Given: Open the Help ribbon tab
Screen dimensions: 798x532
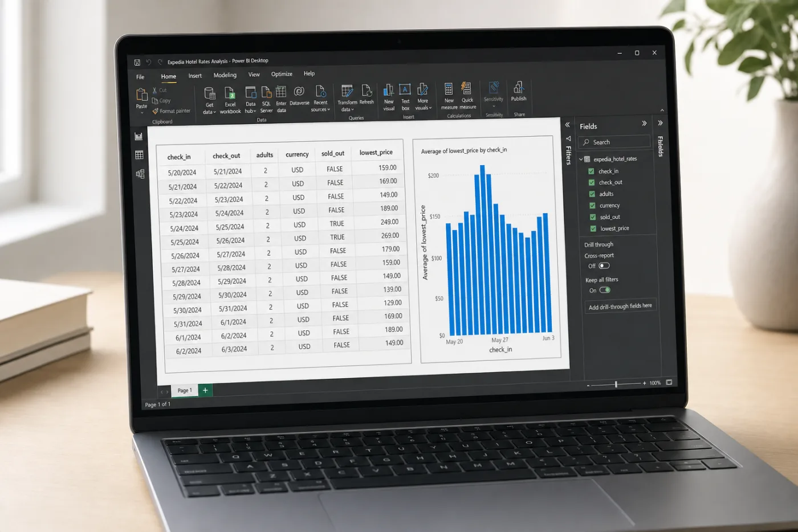Looking at the screenshot, I should tap(309, 73).
